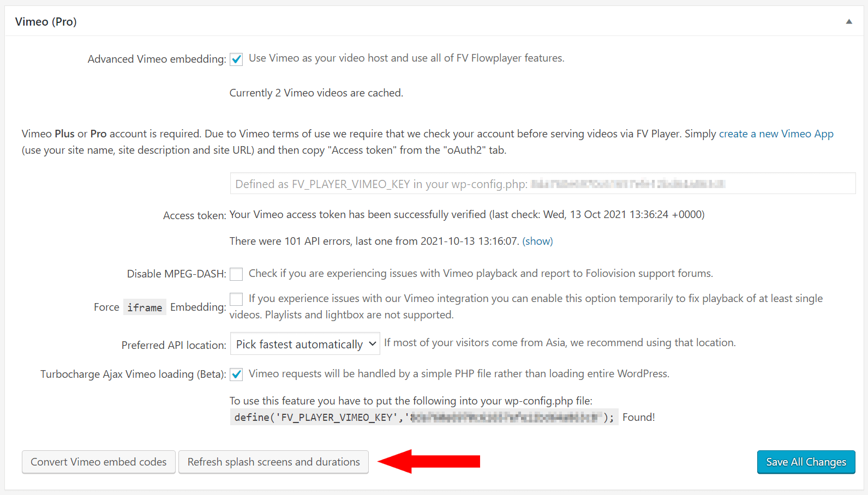Click the Vimeo (Pro) panel heading
The height and width of the screenshot is (495, 868).
(x=46, y=22)
